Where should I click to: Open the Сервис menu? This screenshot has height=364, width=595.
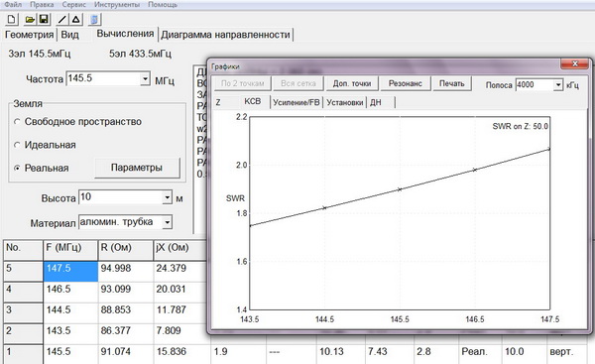pos(74,5)
